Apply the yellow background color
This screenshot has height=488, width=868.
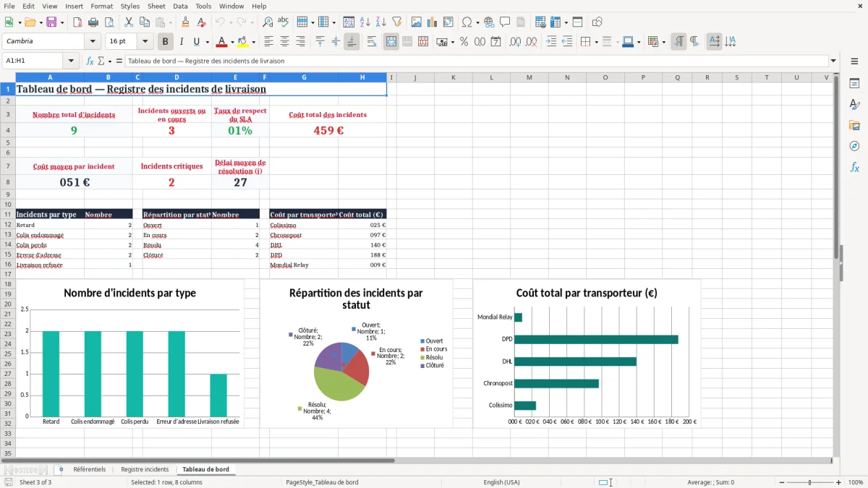tap(244, 42)
